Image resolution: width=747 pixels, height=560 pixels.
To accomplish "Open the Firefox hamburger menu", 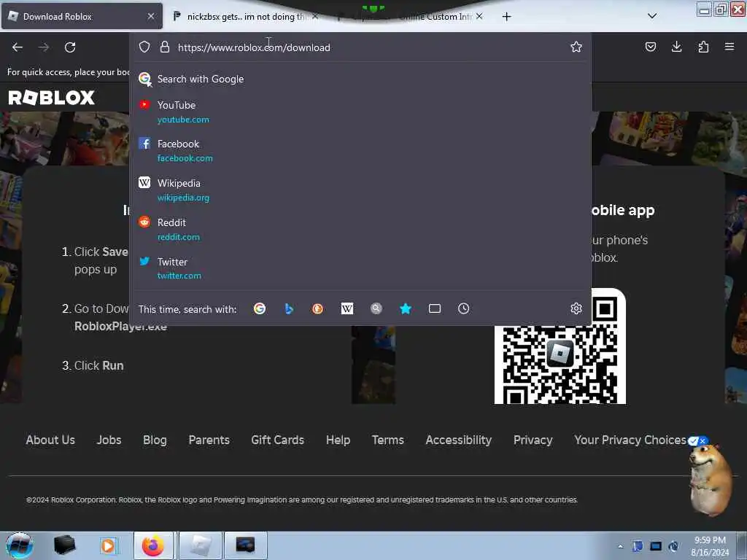I will click(729, 47).
